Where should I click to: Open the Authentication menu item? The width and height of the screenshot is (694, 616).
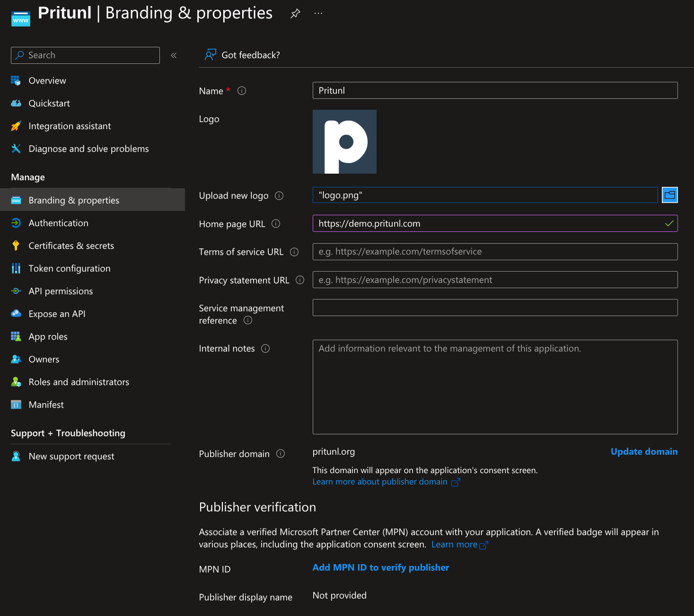tap(58, 223)
